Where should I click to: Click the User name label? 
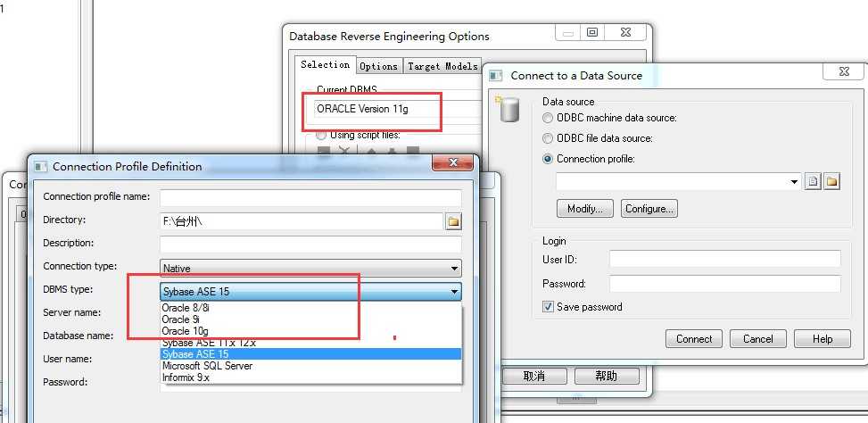click(68, 360)
